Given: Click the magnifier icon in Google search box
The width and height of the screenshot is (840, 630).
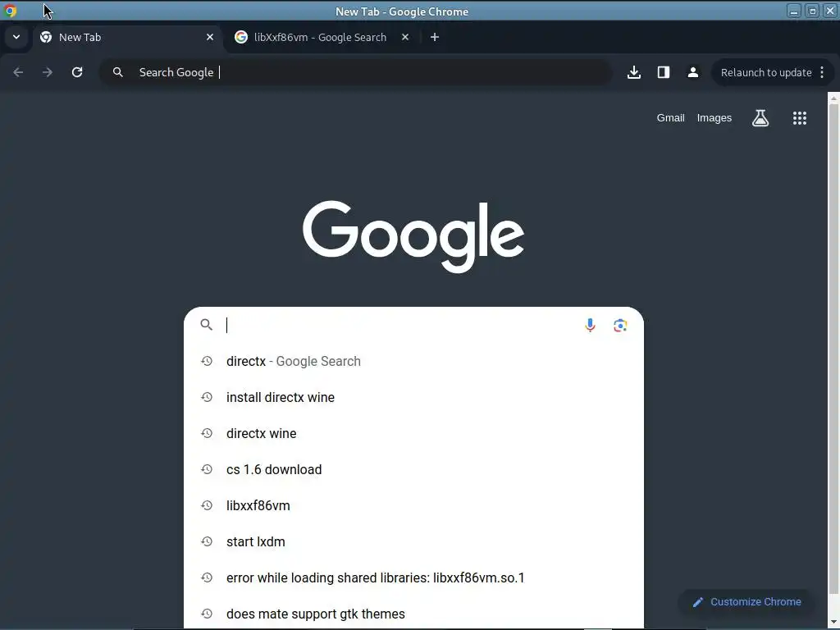Looking at the screenshot, I should coord(206,325).
